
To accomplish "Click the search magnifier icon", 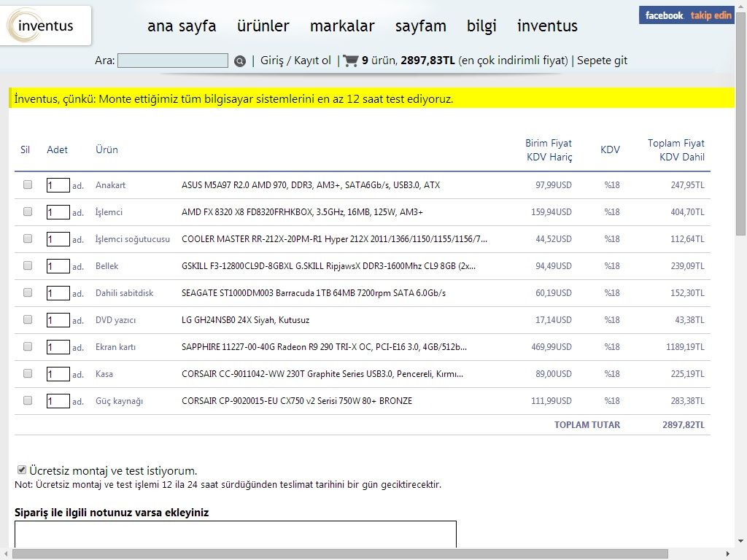I will pyautogui.click(x=239, y=61).
